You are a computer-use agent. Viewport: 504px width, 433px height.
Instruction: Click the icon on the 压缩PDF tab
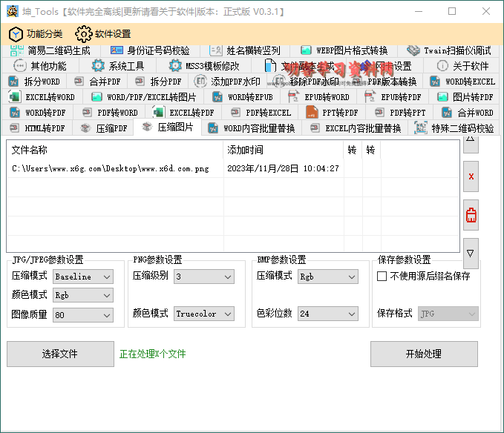[x=85, y=128]
